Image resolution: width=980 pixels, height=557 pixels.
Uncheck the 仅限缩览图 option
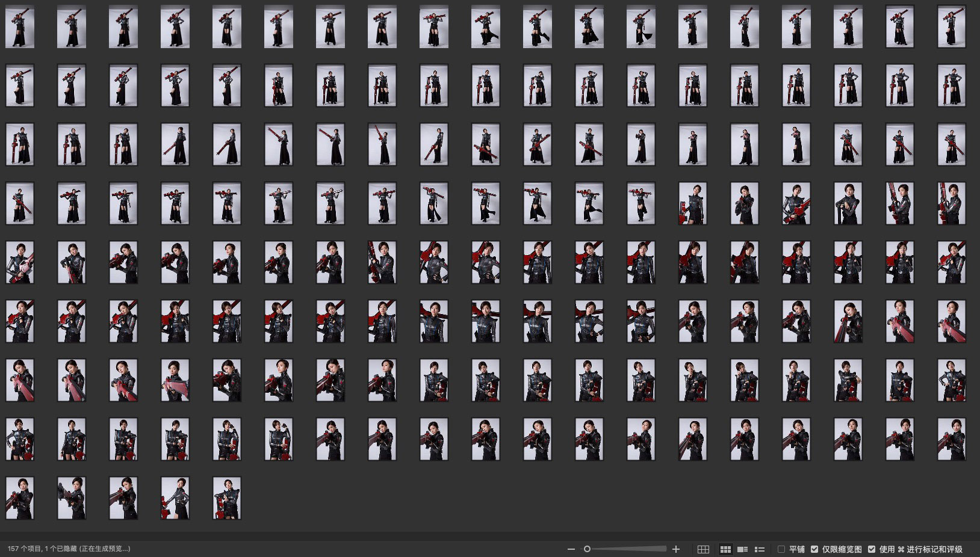(x=814, y=549)
